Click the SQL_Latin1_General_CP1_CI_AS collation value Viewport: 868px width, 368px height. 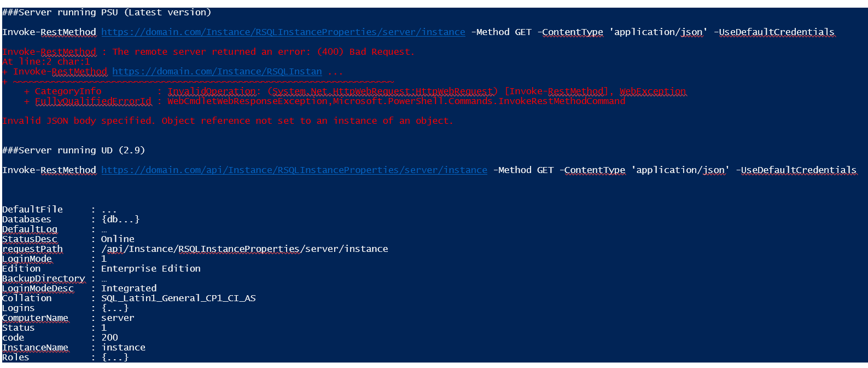[x=178, y=298]
